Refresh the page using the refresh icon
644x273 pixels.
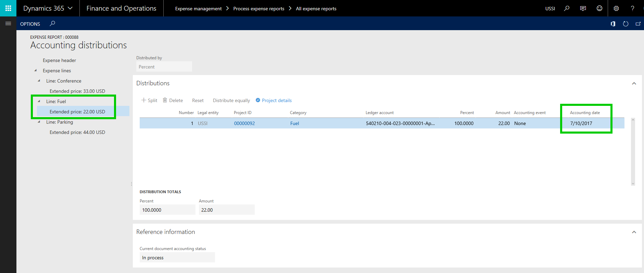tap(626, 24)
